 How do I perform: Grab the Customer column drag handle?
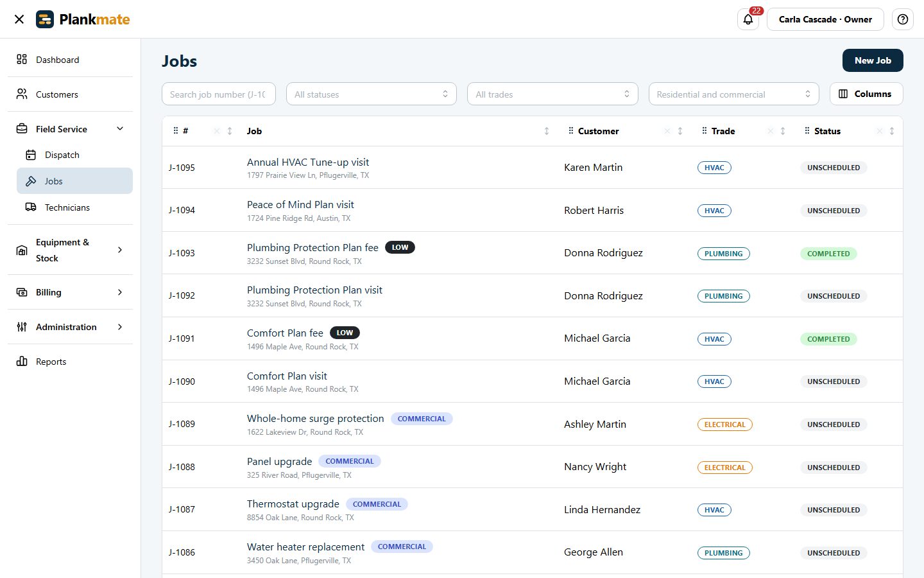click(571, 131)
